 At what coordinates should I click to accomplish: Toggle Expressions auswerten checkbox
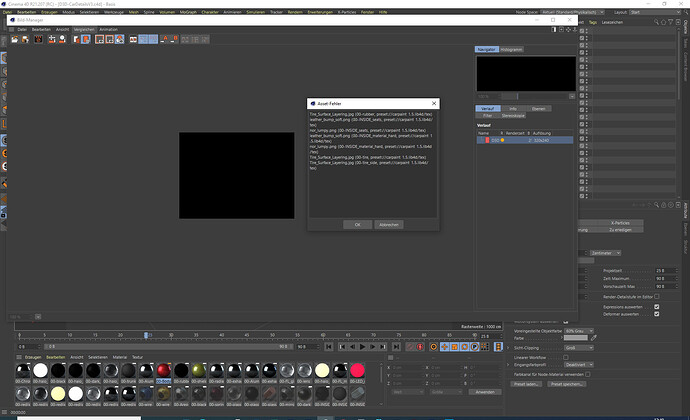657,307
